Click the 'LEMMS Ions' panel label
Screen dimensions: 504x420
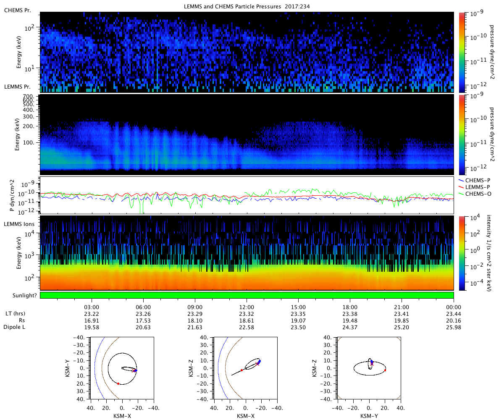(x=19, y=224)
